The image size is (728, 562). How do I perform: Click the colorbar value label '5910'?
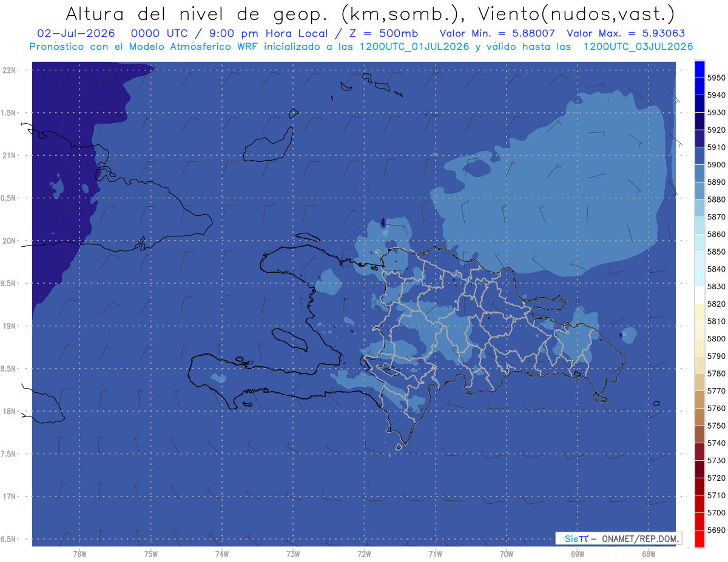tap(716, 147)
